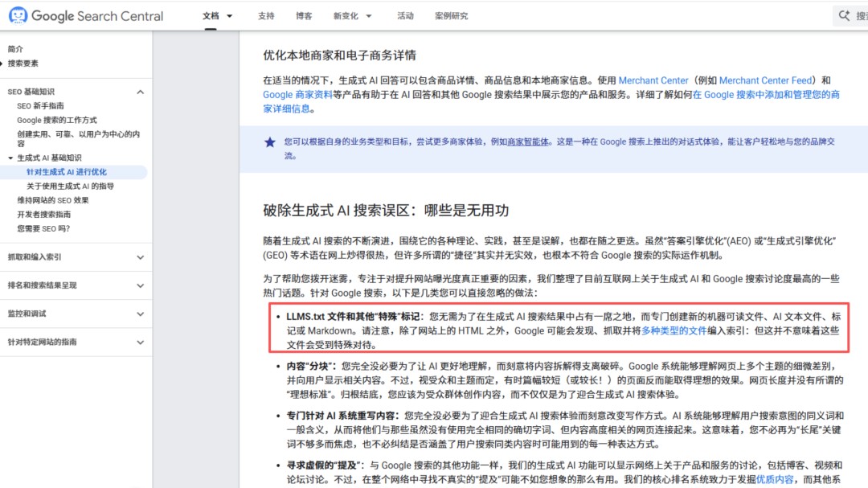Open the 商家智能体 link
Image resolution: width=868 pixels, height=488 pixels.
click(527, 141)
